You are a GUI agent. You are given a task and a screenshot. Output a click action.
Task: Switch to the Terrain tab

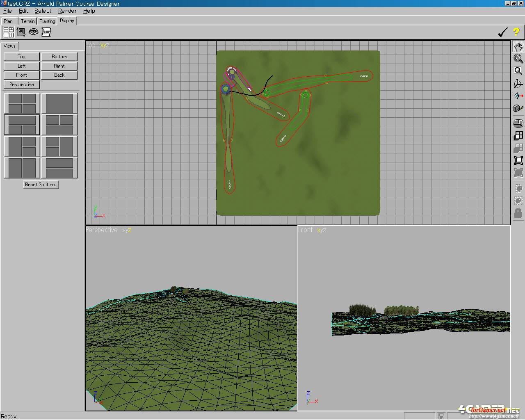tap(28, 21)
